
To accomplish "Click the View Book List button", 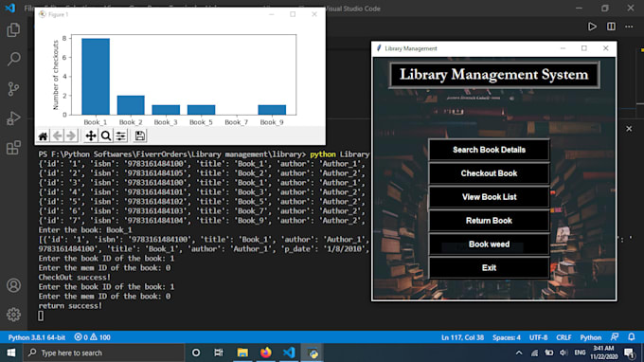I will 489,197.
